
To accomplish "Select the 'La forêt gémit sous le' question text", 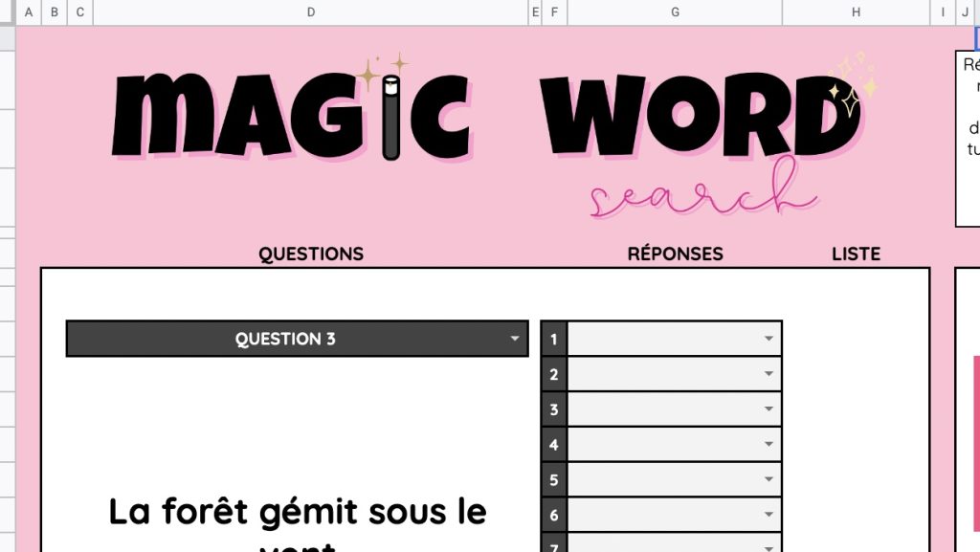I will (x=298, y=512).
